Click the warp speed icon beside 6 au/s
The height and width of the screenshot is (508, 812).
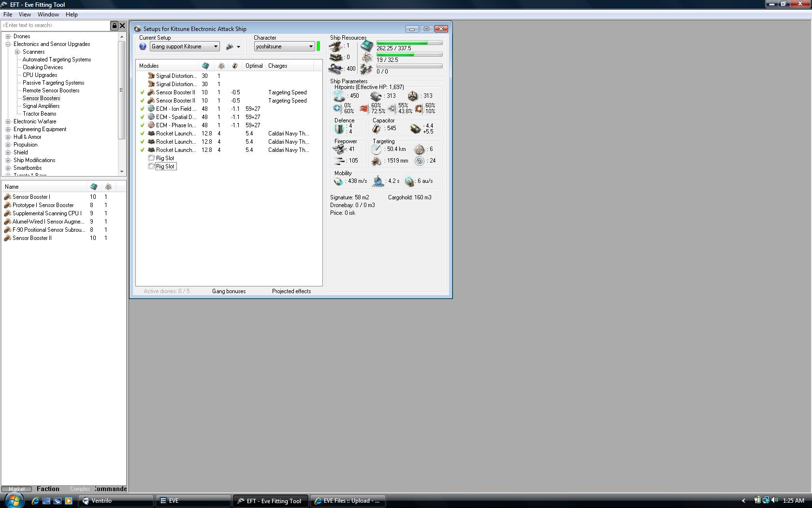[410, 181]
